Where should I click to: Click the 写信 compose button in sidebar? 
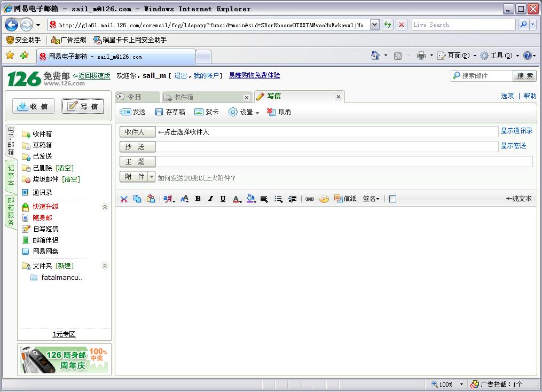pyautogui.click(x=83, y=106)
